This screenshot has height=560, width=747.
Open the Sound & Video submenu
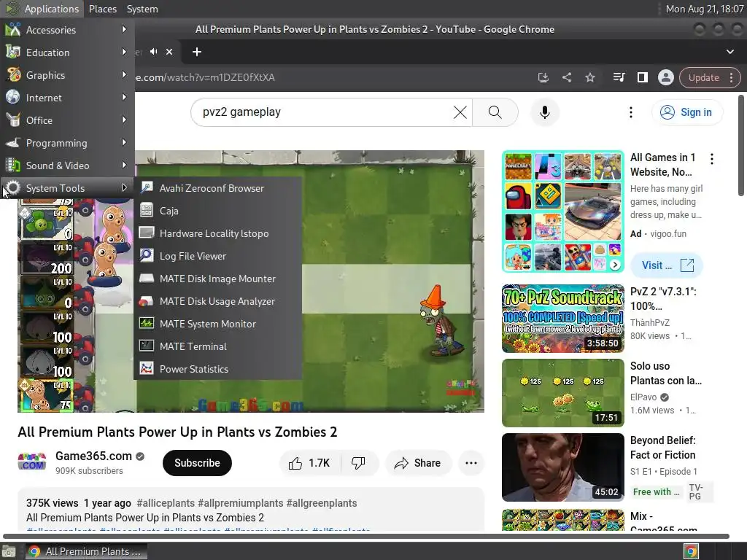(x=67, y=166)
